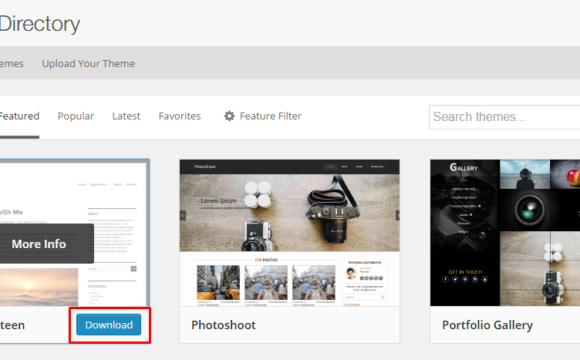Image resolution: width=580 pixels, height=360 pixels.
Task: Click the Portfolio Gallery theme title
Action: [x=488, y=325]
